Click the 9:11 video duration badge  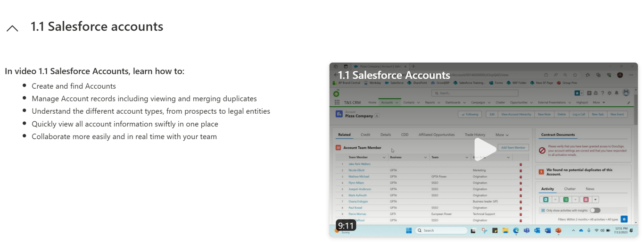(x=346, y=226)
